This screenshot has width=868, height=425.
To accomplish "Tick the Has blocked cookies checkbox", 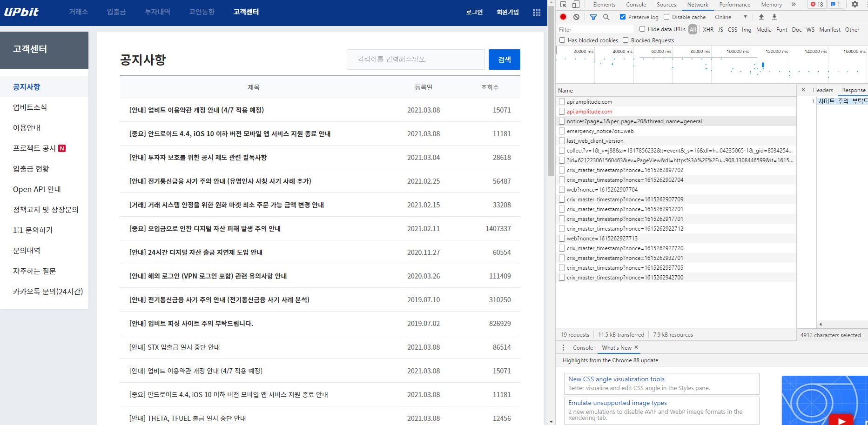I will [x=562, y=40].
